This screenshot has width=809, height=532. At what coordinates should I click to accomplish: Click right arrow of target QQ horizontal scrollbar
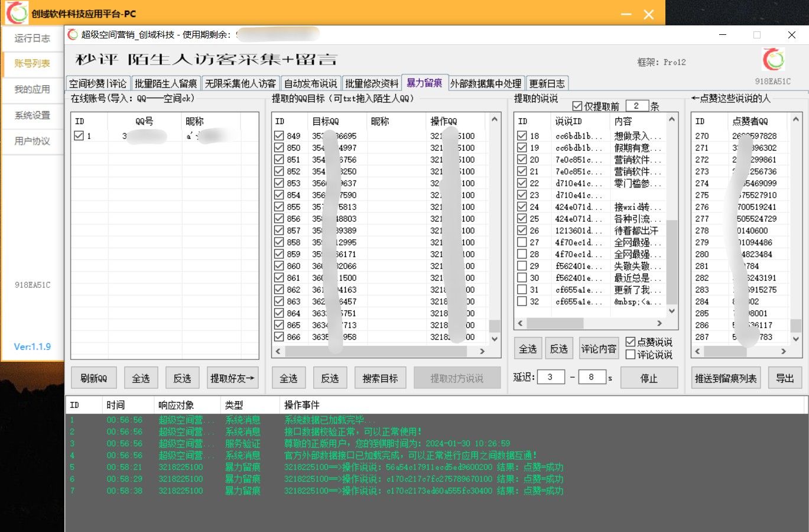point(482,351)
